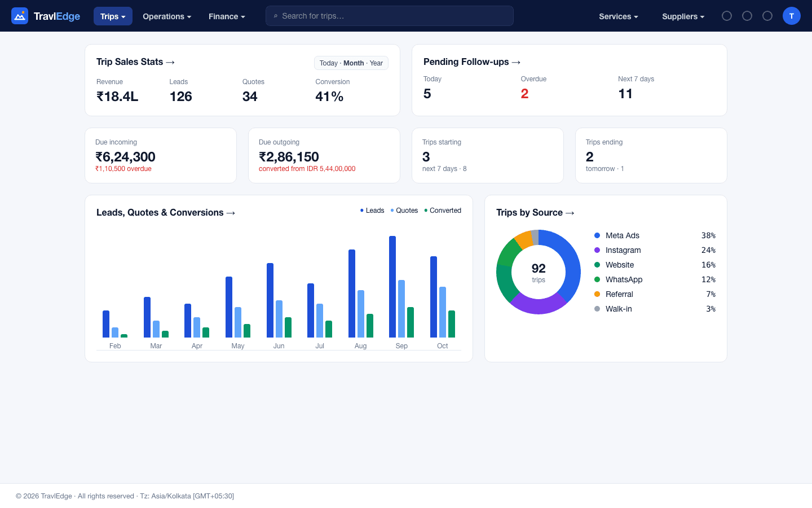This screenshot has width=812, height=508.
Task: Select the Month range option
Action: click(354, 63)
